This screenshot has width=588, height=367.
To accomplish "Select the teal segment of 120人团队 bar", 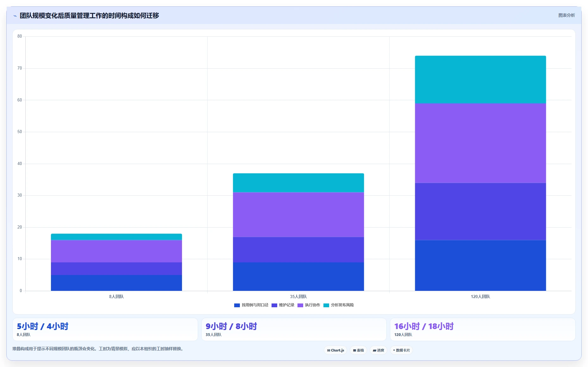I will pyautogui.click(x=480, y=80).
